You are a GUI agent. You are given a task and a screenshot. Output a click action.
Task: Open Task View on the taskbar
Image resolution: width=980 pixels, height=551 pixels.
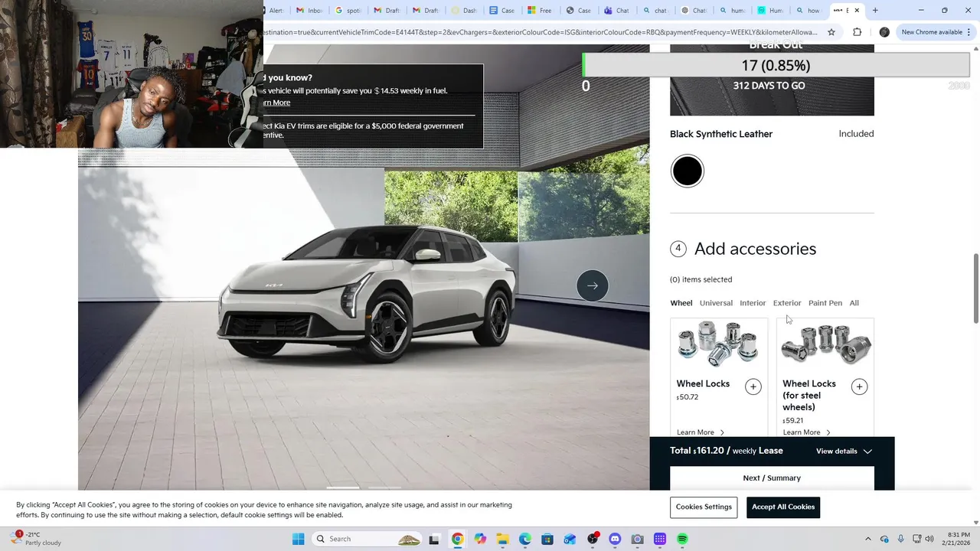click(434, 539)
